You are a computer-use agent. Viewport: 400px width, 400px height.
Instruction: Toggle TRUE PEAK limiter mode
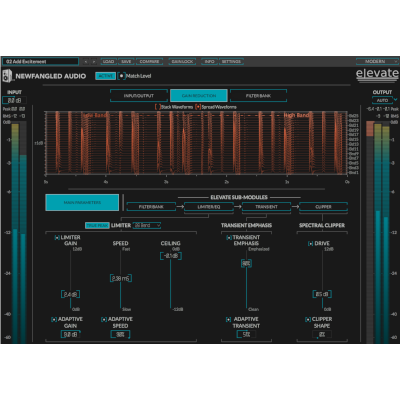tap(97, 226)
